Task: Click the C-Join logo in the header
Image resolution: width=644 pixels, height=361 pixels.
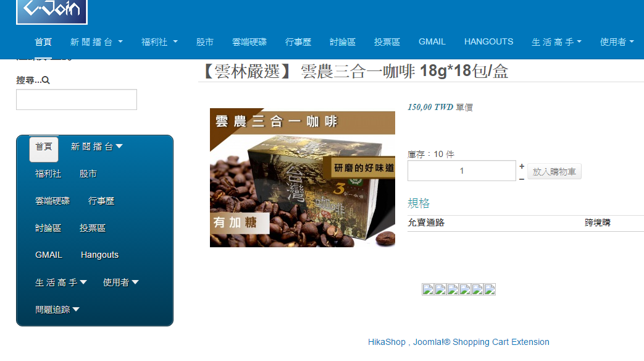Action: click(52, 12)
